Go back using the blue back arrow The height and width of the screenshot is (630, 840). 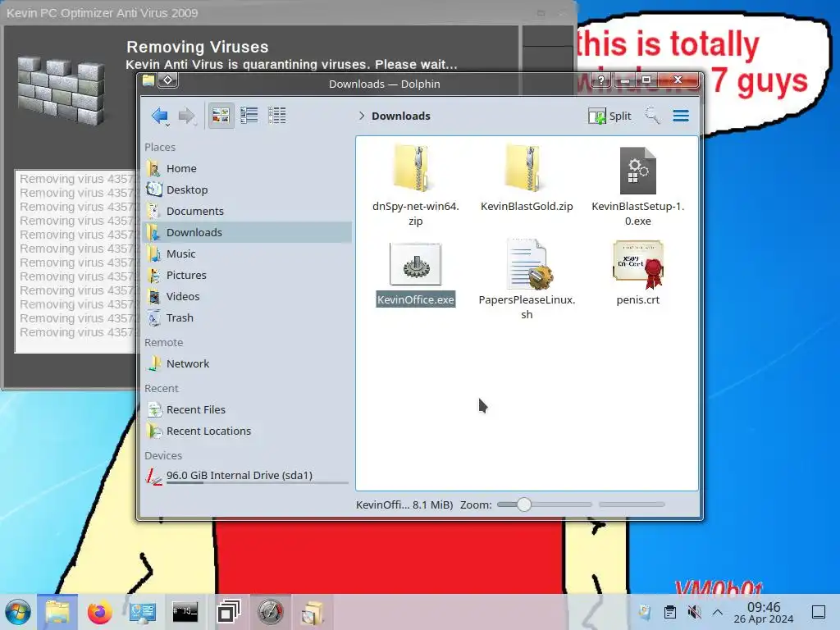(x=160, y=115)
